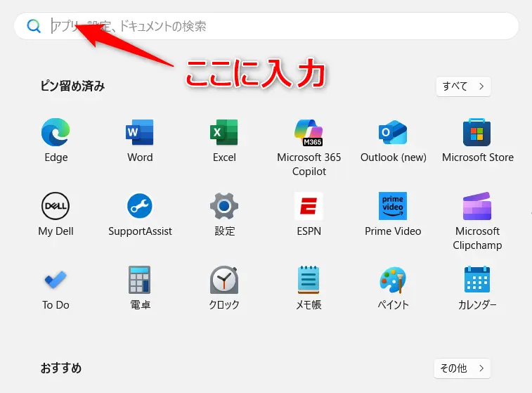Open the ESPN app icon
532x393 pixels.
pos(309,206)
